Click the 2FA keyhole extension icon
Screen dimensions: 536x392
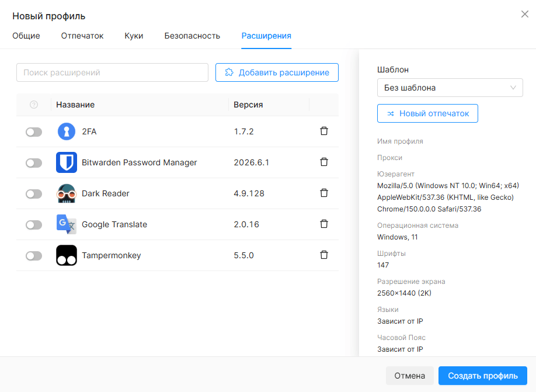tap(67, 131)
